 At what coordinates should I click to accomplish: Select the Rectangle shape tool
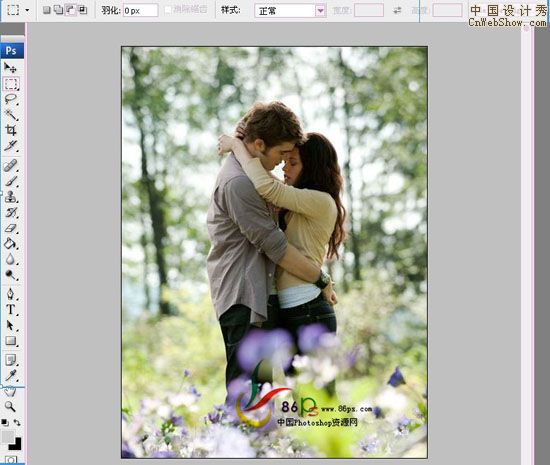11,341
